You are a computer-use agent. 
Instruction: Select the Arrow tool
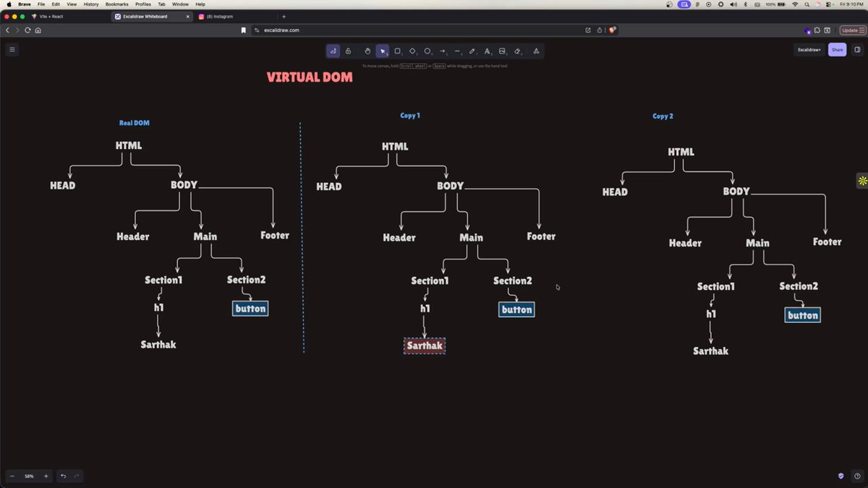(443, 51)
